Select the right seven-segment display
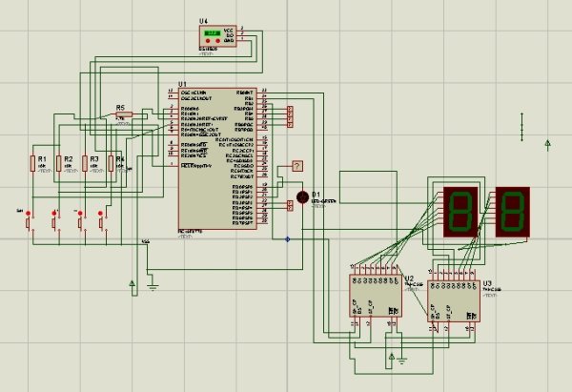This screenshot has width=572, height=392. [513, 212]
